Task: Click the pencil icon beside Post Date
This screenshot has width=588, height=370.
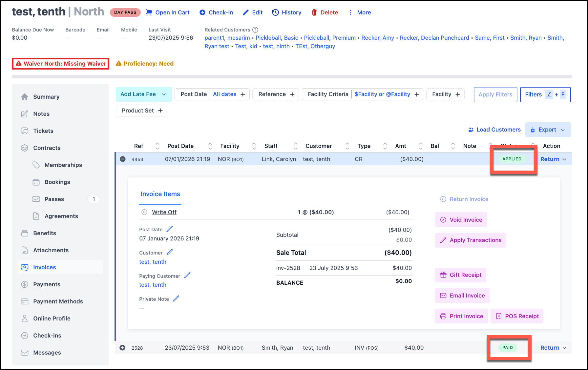Action: pos(170,229)
